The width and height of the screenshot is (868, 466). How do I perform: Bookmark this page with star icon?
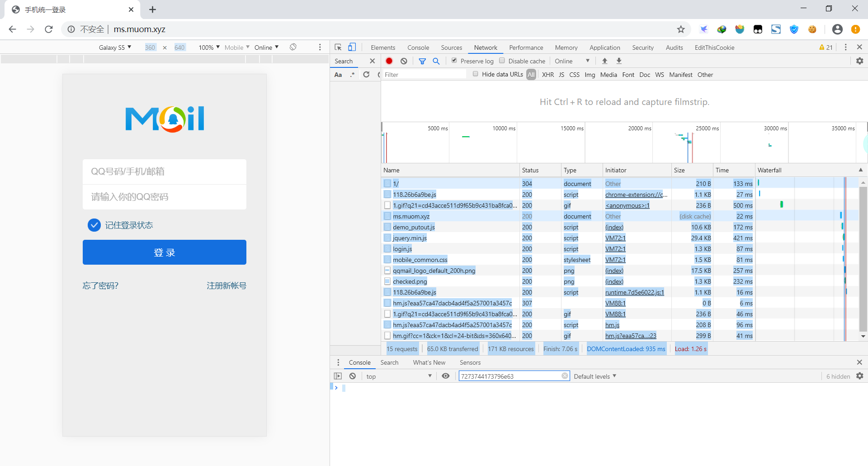(681, 29)
